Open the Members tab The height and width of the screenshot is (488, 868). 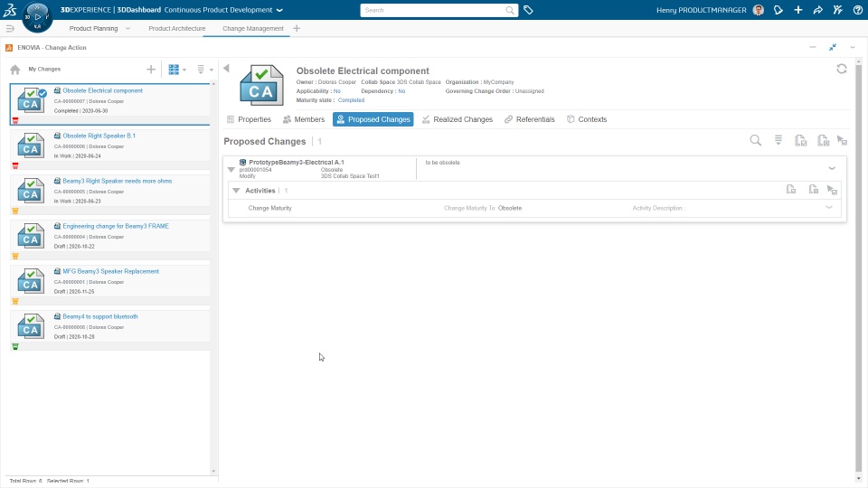(x=304, y=119)
